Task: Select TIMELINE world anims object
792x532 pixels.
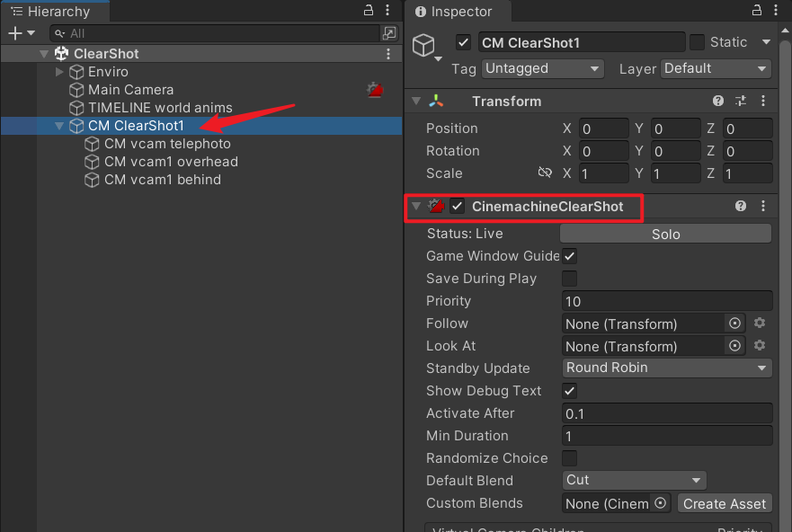Action: (x=160, y=108)
